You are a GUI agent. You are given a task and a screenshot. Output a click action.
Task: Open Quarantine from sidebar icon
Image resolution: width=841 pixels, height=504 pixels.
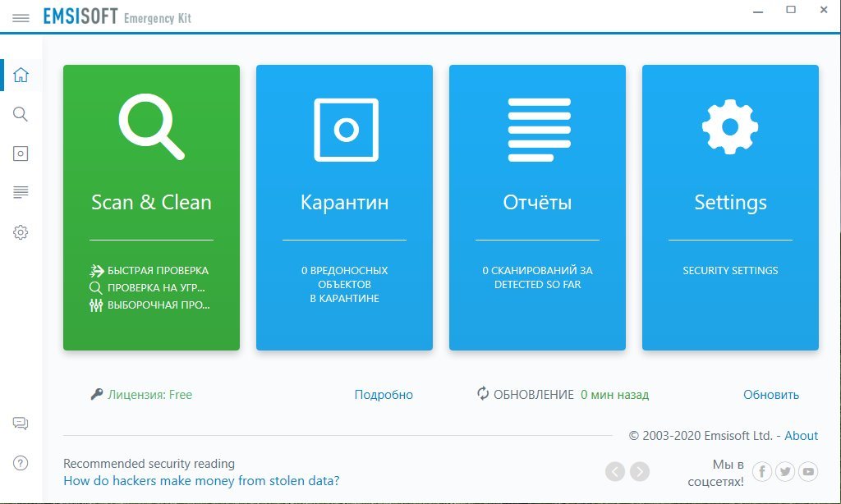pyautogui.click(x=21, y=153)
